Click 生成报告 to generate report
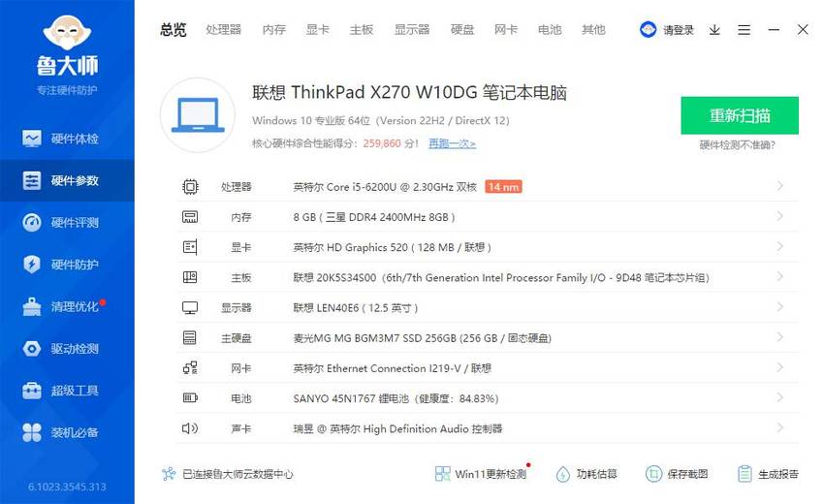824x504 pixels. pos(768,474)
